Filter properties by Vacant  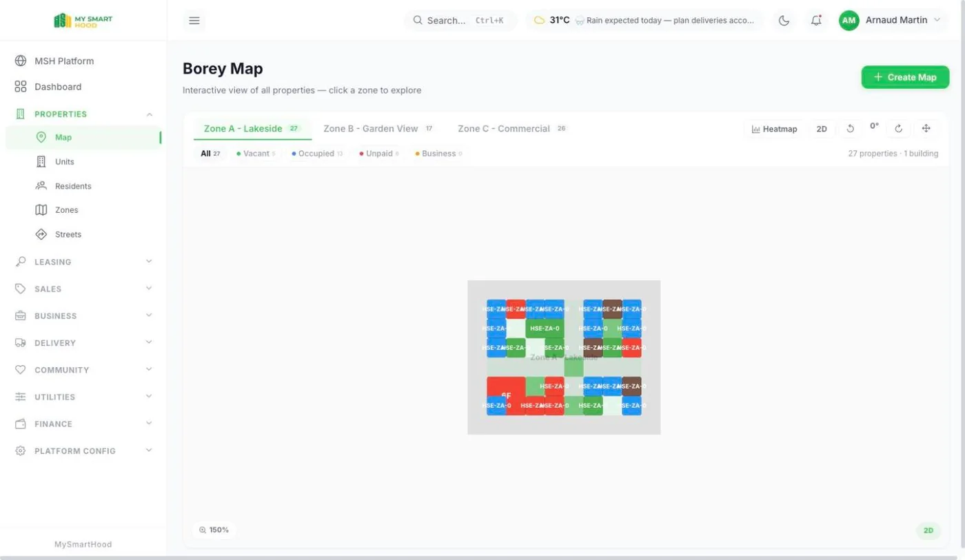pos(256,154)
